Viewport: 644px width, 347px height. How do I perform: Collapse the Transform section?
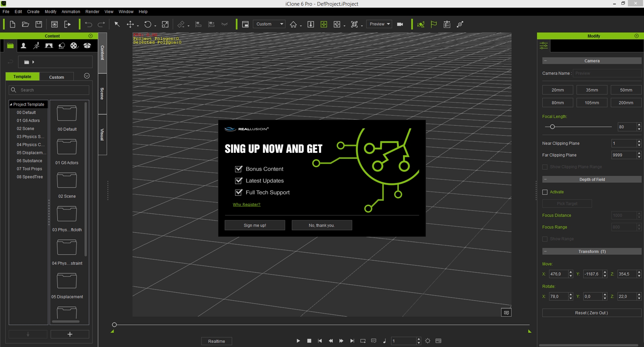click(545, 251)
